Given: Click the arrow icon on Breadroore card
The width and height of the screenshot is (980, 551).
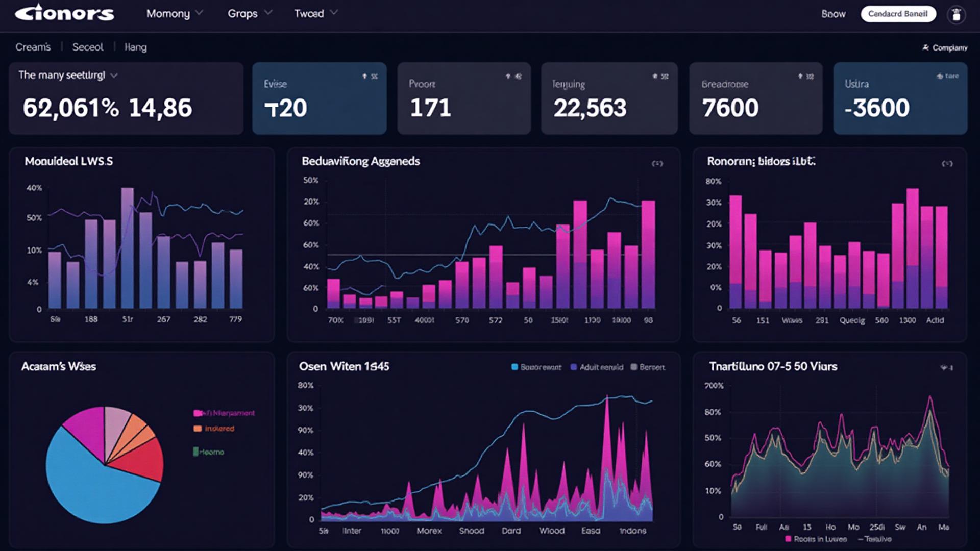Looking at the screenshot, I should click(x=800, y=76).
